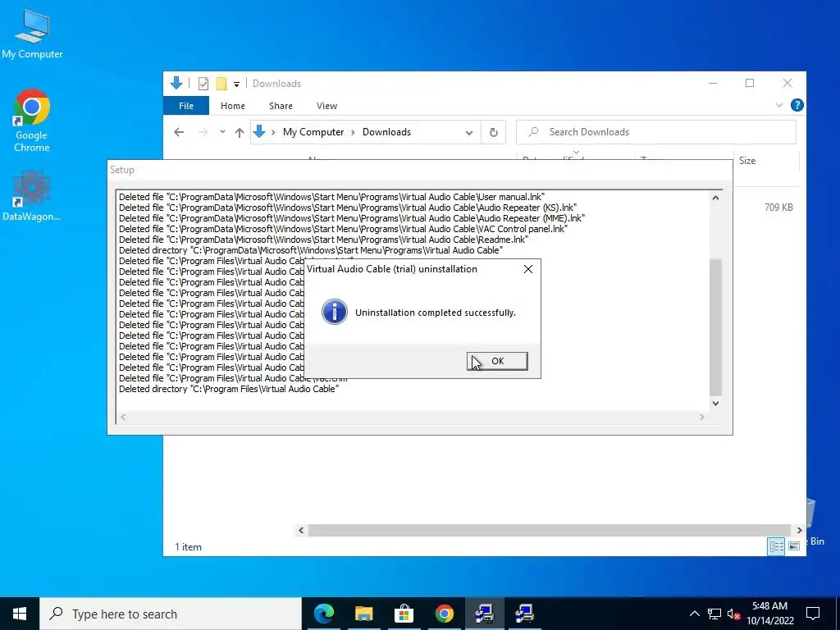The image size is (840, 630).
Task: Switch to second setup installer taskbar icon
Action: (524, 614)
